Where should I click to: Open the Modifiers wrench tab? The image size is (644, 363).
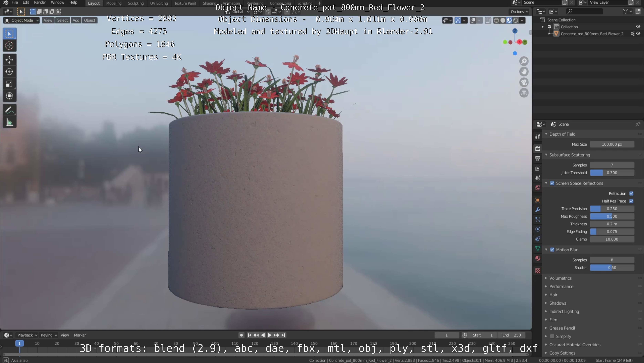click(x=538, y=210)
